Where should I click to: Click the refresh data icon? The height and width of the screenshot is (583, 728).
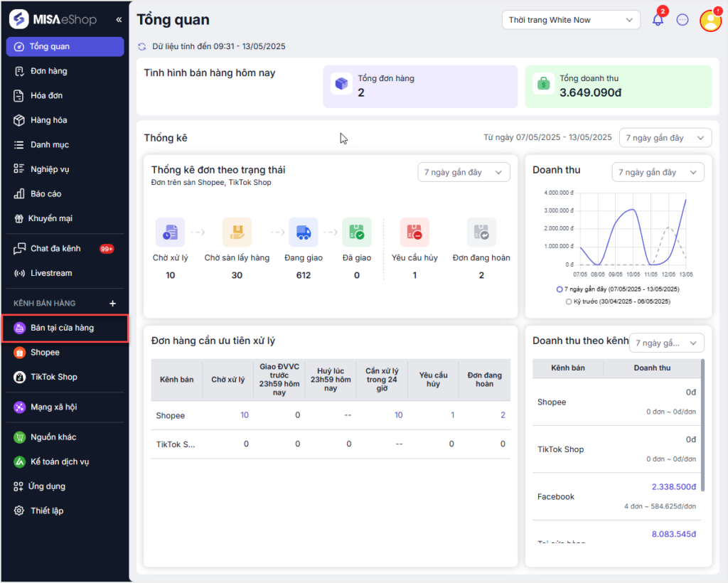(142, 47)
